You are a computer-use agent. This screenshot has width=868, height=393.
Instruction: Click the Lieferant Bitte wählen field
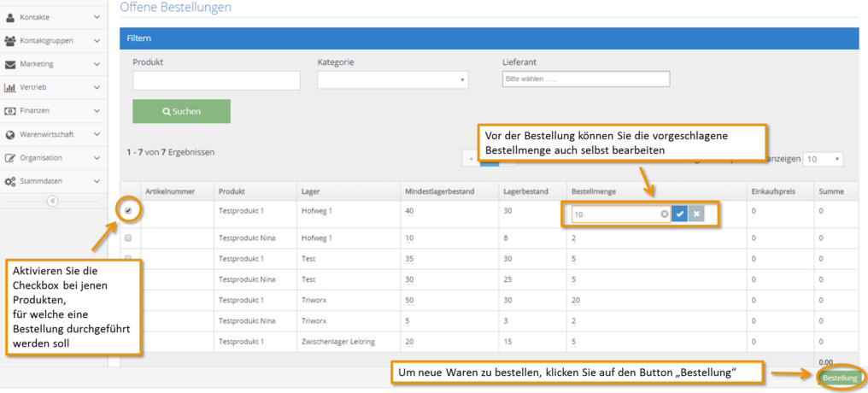coord(586,79)
